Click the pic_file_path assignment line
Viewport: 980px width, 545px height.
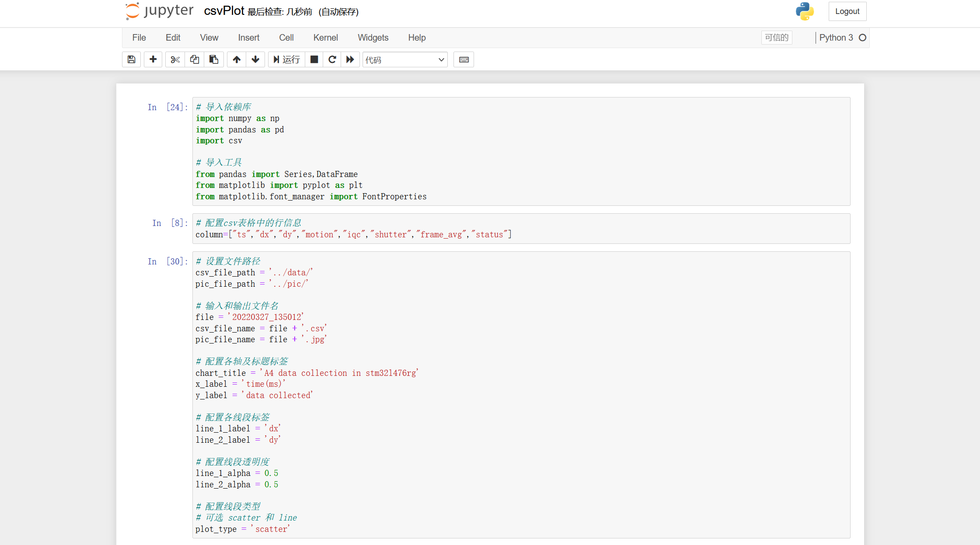coord(252,284)
